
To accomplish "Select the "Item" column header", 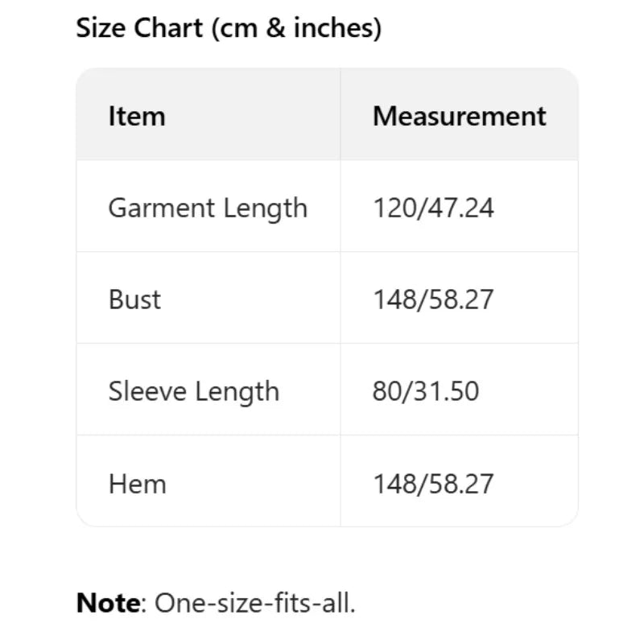I will pos(136,116).
